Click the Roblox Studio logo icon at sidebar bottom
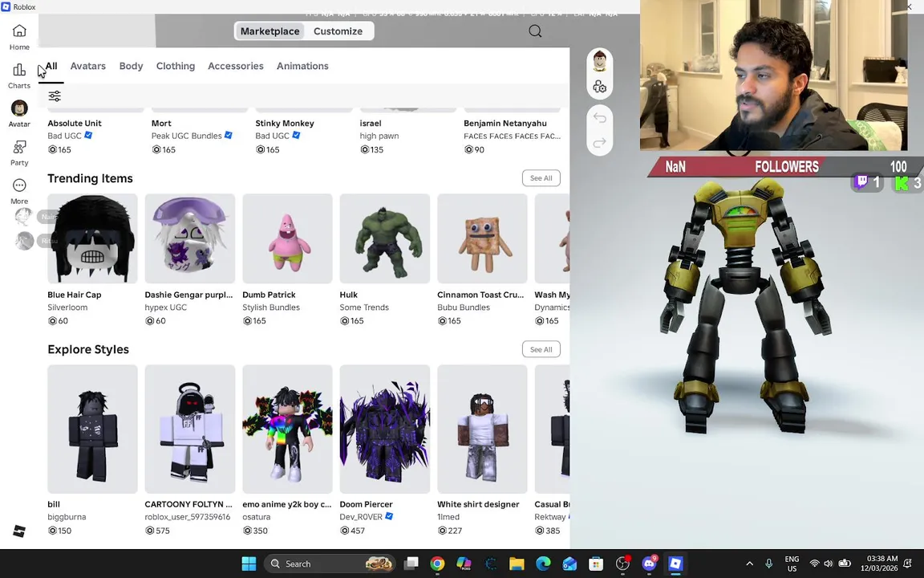 tap(19, 531)
